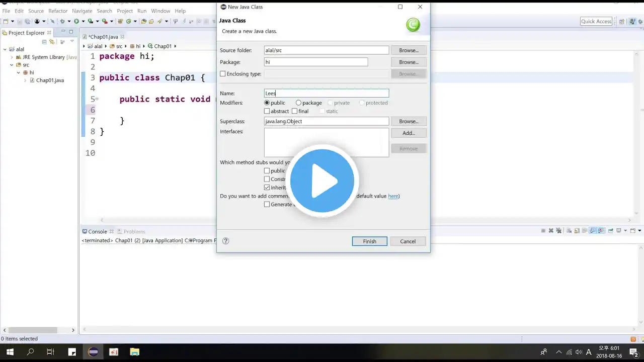Run the program with green Run icon
This screenshot has width=644, height=362.
pyautogui.click(x=76, y=22)
